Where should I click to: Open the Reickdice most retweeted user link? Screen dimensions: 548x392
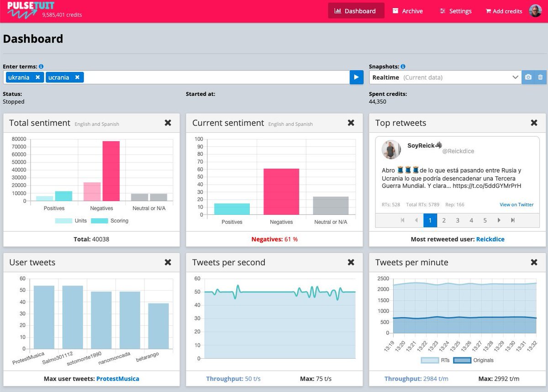point(490,239)
